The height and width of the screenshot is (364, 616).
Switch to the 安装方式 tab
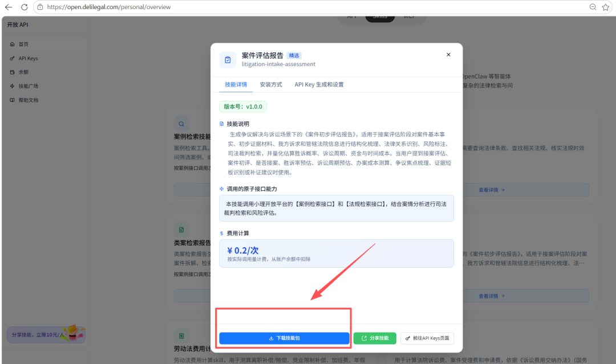(271, 84)
